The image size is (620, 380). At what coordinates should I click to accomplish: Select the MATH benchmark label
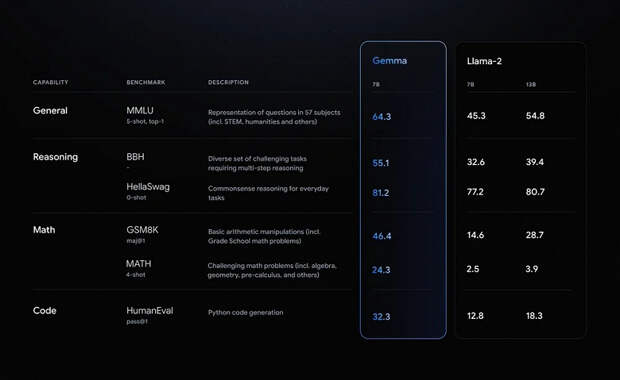[x=138, y=264]
